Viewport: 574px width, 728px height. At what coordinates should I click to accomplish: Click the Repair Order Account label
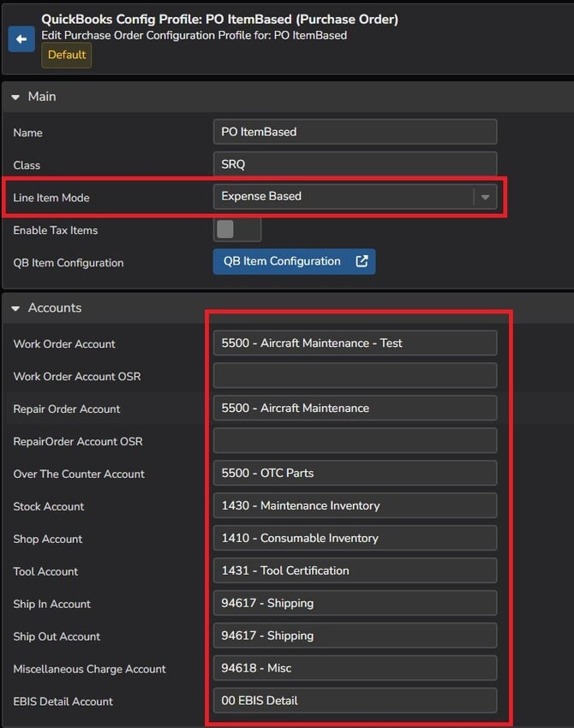pyautogui.click(x=67, y=409)
